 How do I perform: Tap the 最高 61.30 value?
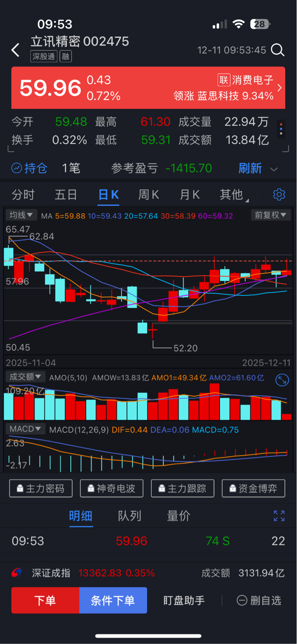point(155,122)
